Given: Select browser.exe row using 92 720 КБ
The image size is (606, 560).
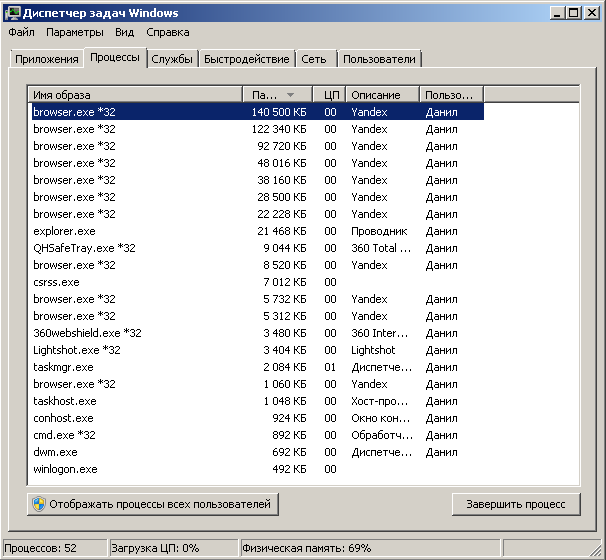Looking at the screenshot, I should (256, 146).
